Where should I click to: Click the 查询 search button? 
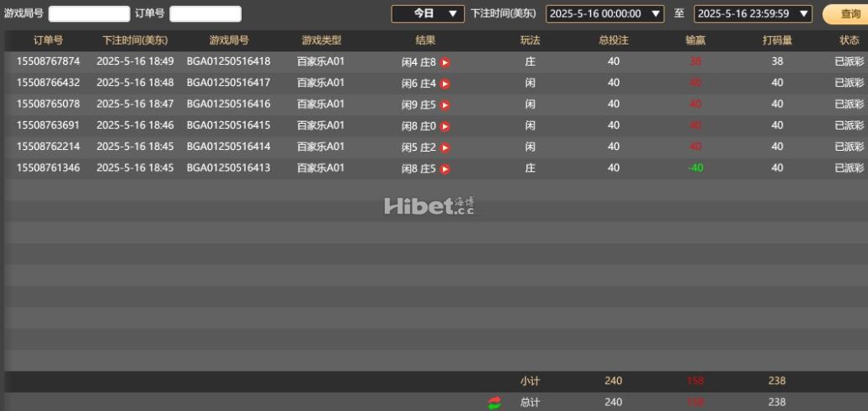[x=847, y=14]
